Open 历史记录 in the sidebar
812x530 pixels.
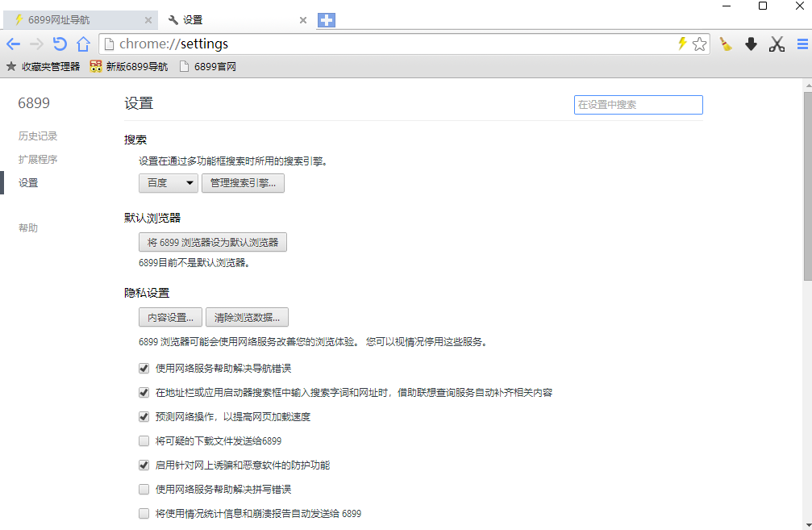38,136
